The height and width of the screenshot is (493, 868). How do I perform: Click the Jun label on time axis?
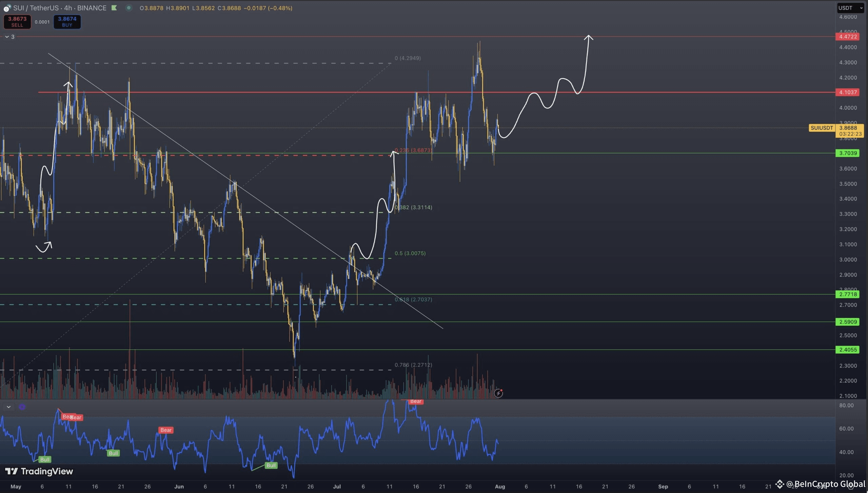(x=179, y=487)
